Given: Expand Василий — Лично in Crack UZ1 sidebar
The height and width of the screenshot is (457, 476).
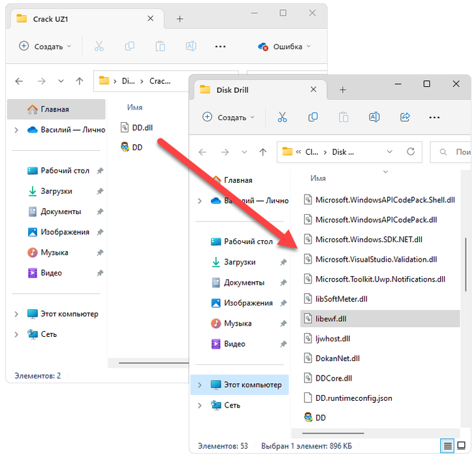Looking at the screenshot, I should click(x=16, y=130).
